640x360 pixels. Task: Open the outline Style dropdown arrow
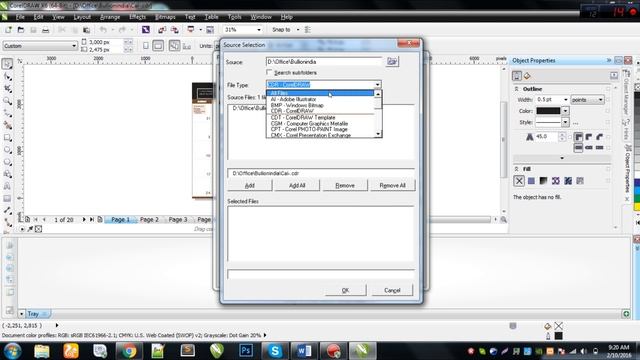coord(565,122)
